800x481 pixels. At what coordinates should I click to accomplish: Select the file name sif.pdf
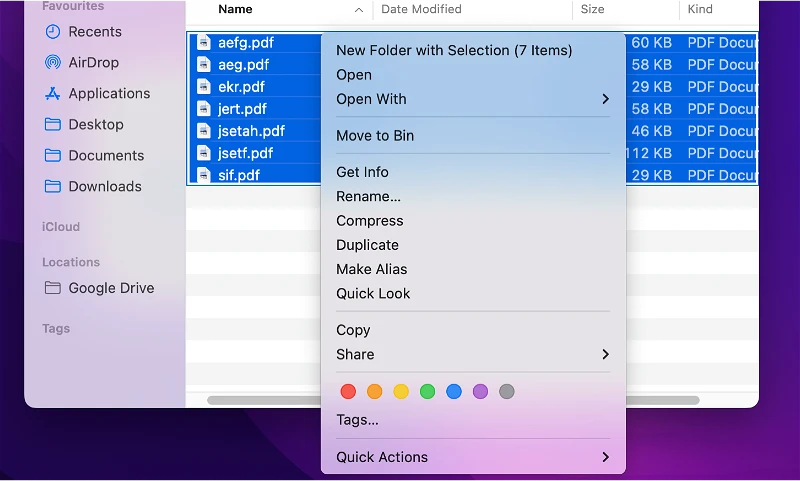(239, 175)
